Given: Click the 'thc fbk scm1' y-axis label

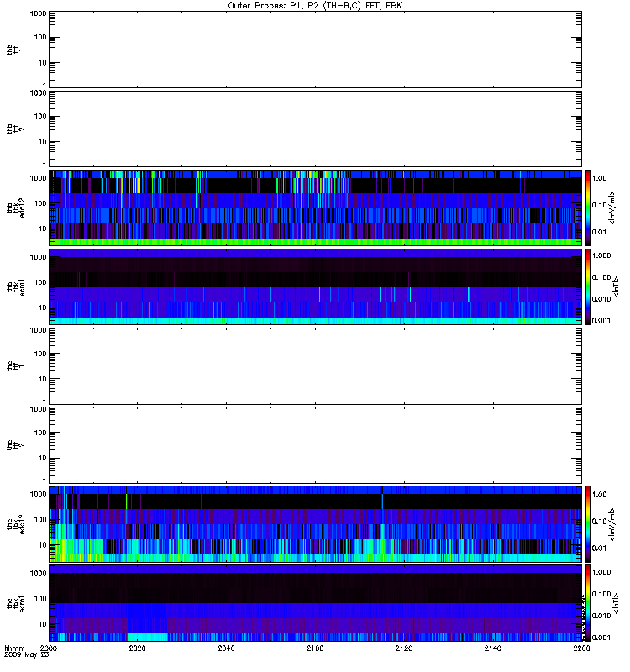Looking at the screenshot, I should coord(16,603).
